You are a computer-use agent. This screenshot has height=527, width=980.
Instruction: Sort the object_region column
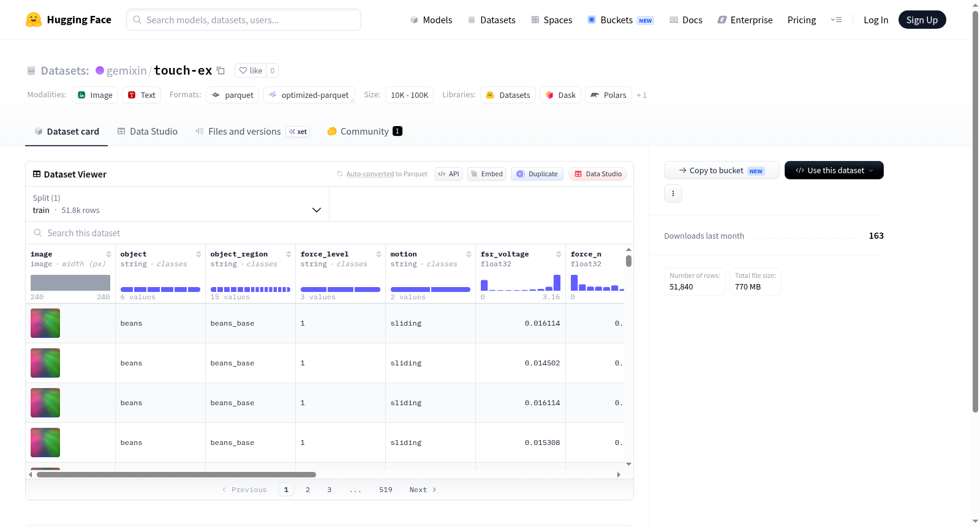point(288,254)
